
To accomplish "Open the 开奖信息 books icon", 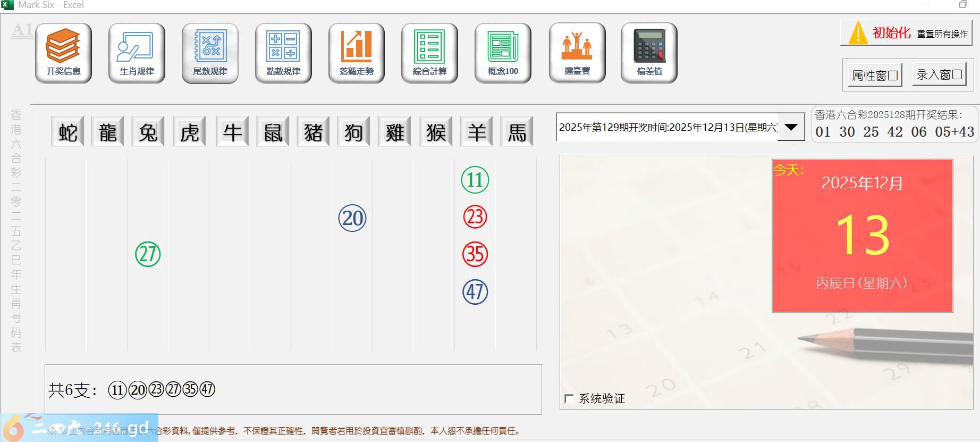I will click(x=63, y=53).
